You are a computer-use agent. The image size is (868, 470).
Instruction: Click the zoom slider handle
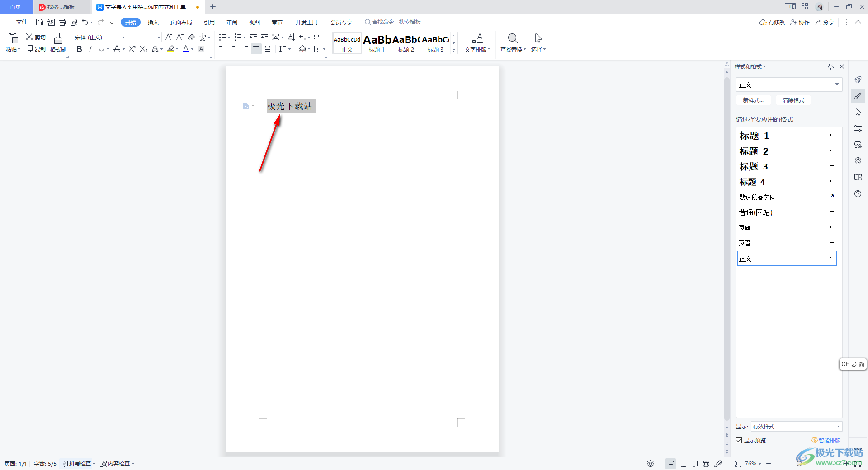pyautogui.click(x=799, y=464)
